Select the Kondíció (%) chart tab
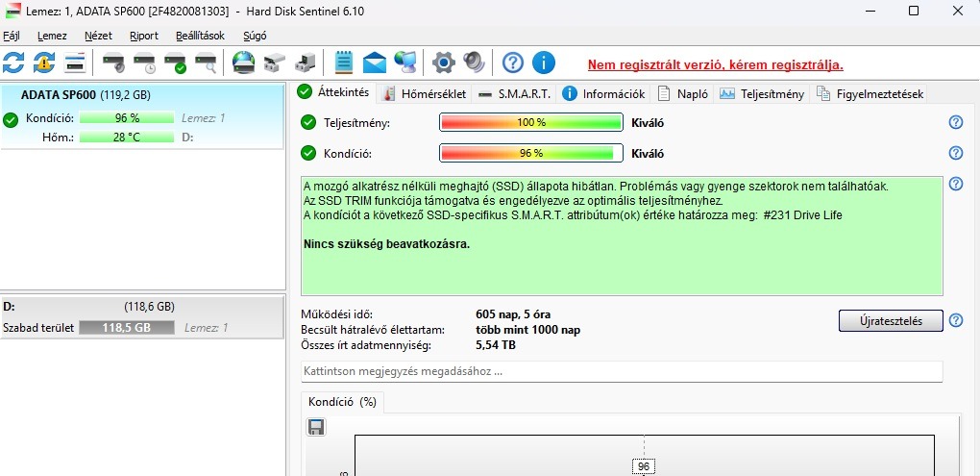The width and height of the screenshot is (980, 476). point(342,402)
